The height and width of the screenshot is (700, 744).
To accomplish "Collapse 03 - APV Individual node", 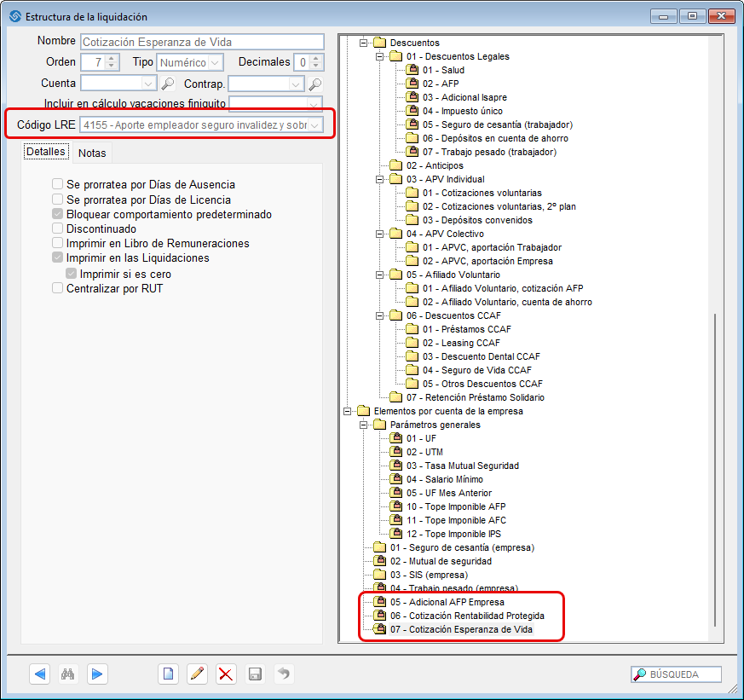I will [379, 179].
